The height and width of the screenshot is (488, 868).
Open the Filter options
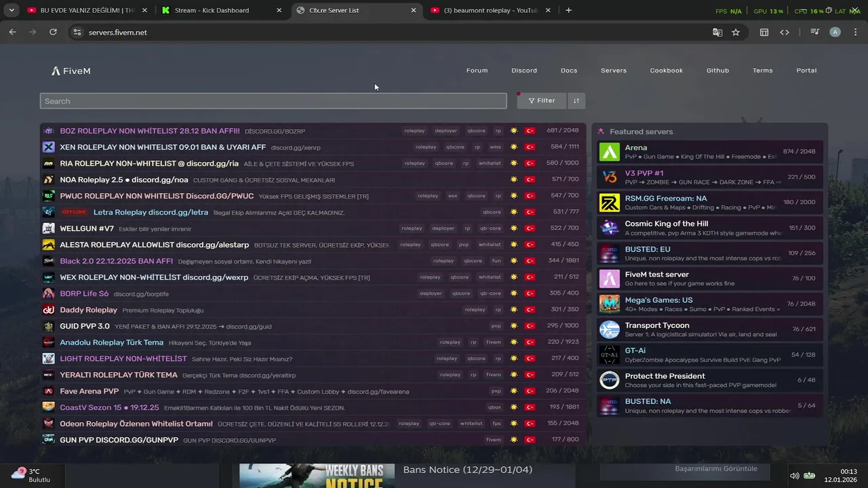(x=541, y=101)
